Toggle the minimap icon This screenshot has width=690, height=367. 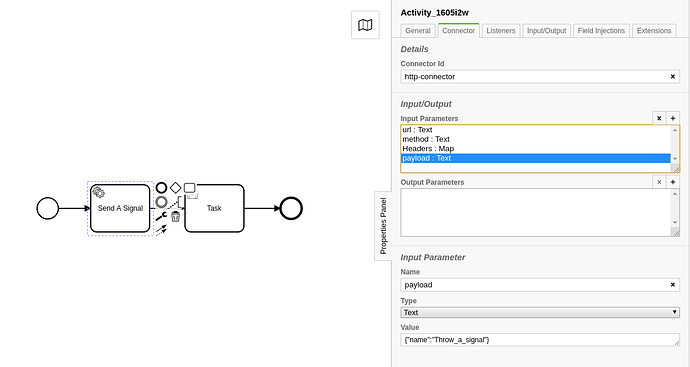365,25
